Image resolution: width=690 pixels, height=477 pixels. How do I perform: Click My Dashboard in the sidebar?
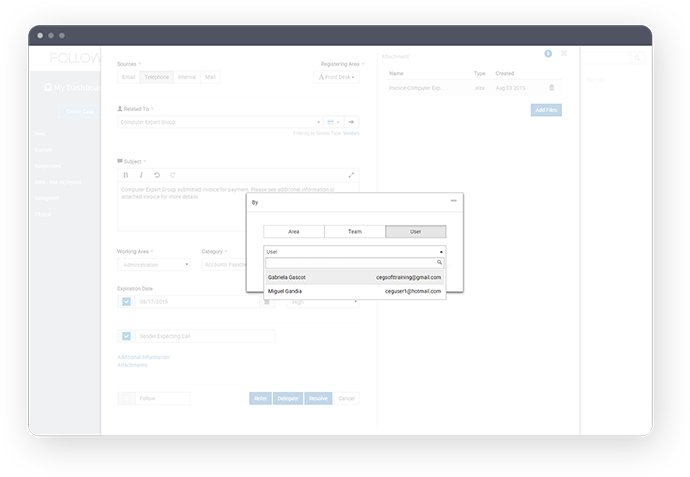pos(77,88)
